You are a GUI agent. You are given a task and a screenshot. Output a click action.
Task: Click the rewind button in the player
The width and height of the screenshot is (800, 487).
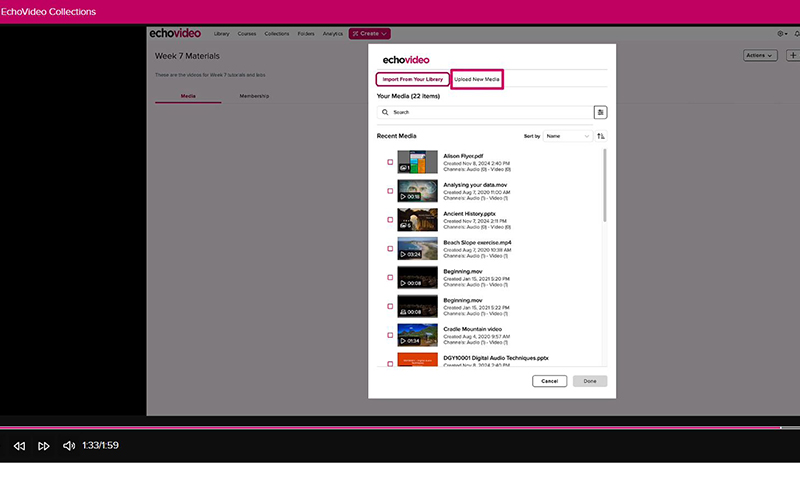coord(19,445)
